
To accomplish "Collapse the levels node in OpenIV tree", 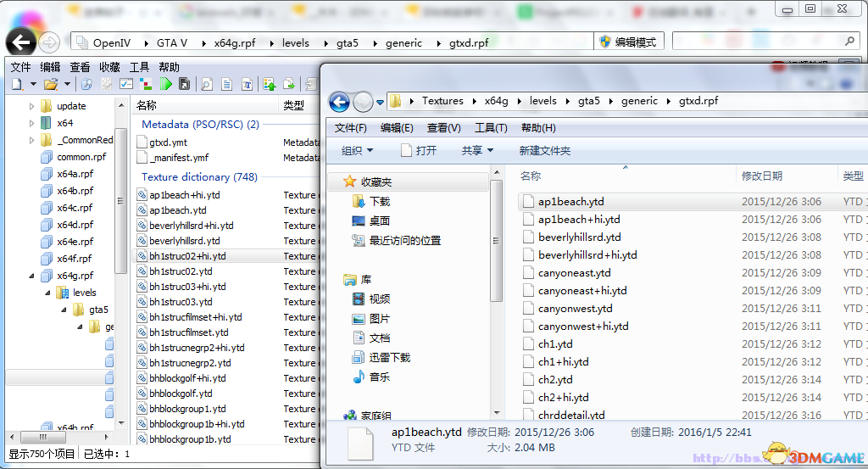I will [x=47, y=293].
